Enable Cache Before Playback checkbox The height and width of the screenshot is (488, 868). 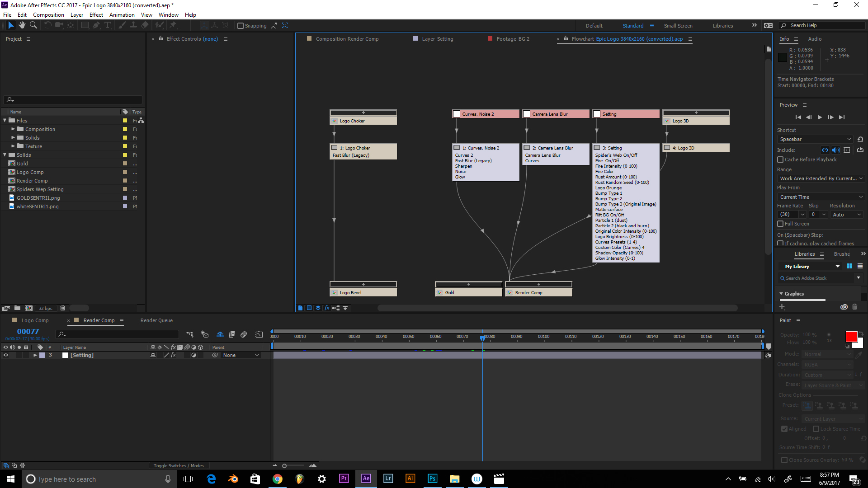[780, 159]
